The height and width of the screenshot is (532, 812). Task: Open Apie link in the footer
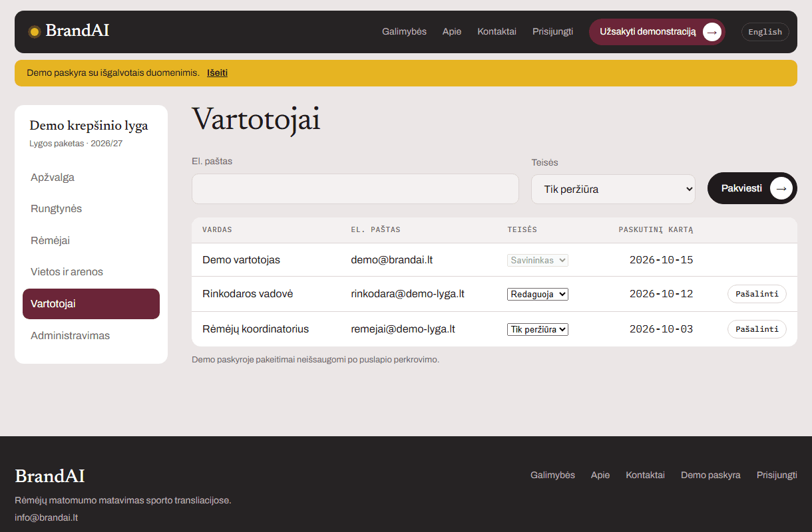tap(600, 475)
